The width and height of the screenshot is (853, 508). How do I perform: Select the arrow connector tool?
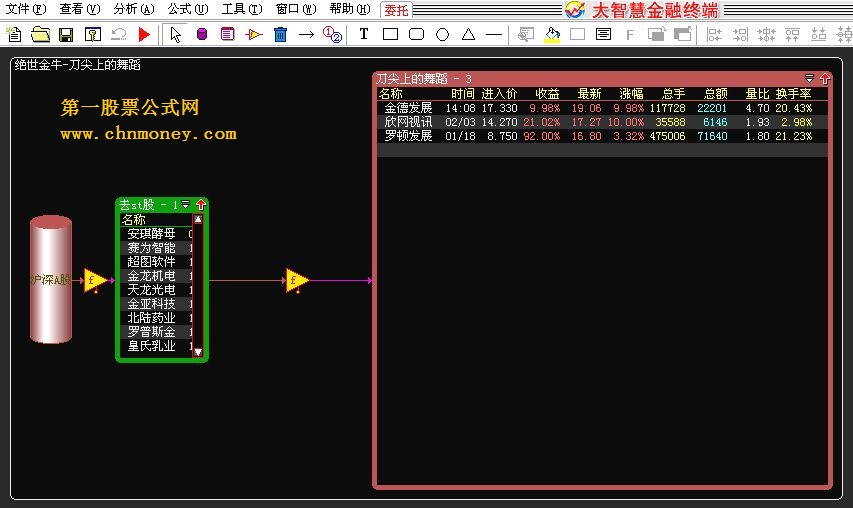tap(307, 35)
